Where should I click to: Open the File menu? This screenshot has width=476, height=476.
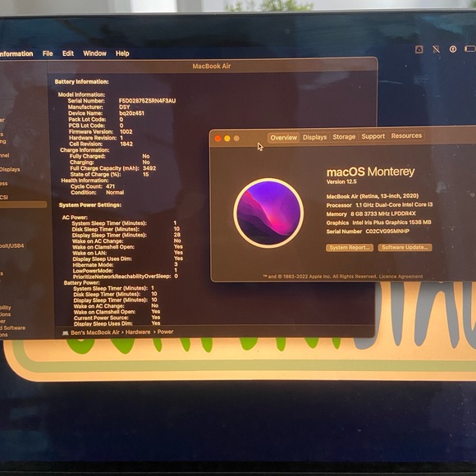point(48,53)
